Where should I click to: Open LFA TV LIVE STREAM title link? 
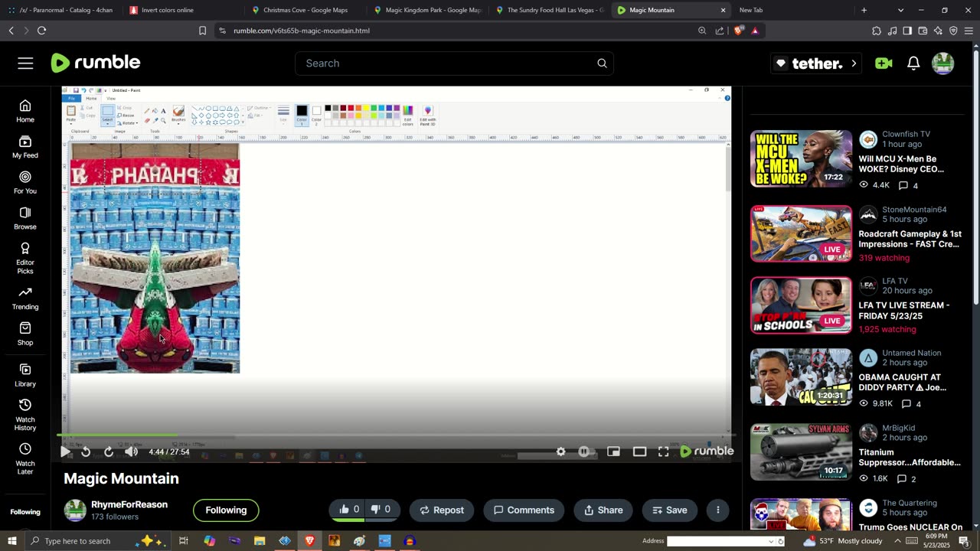tap(903, 311)
